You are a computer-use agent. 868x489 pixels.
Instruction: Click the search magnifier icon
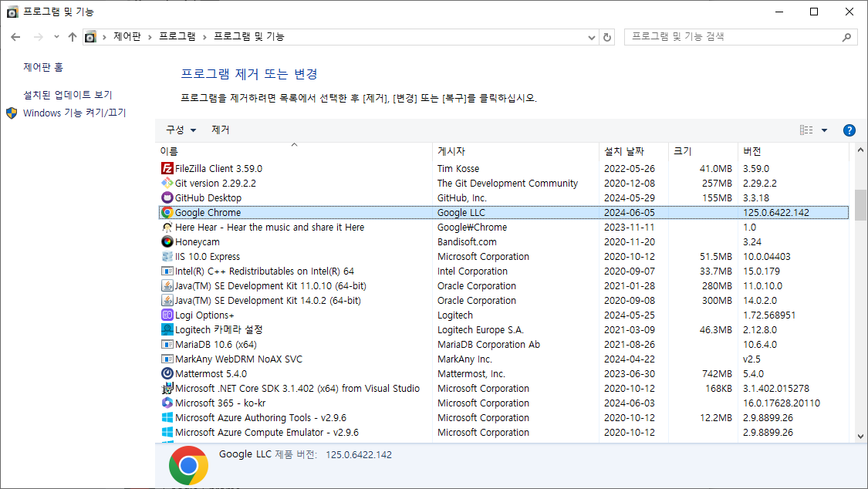846,37
